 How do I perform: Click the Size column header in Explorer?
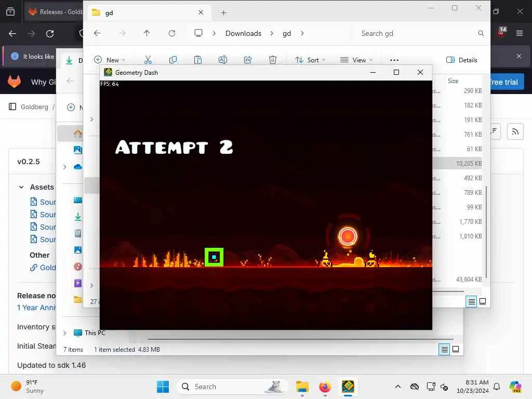pos(453,81)
